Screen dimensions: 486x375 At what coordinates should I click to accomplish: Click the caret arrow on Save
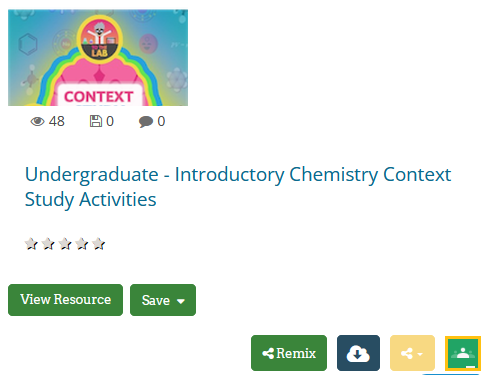tap(181, 301)
